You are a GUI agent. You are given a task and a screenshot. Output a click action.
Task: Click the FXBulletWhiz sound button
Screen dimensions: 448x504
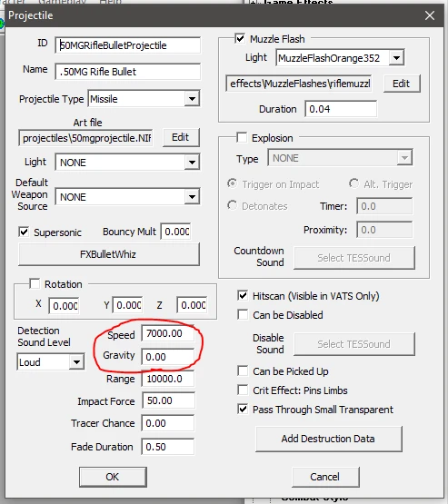point(109,254)
